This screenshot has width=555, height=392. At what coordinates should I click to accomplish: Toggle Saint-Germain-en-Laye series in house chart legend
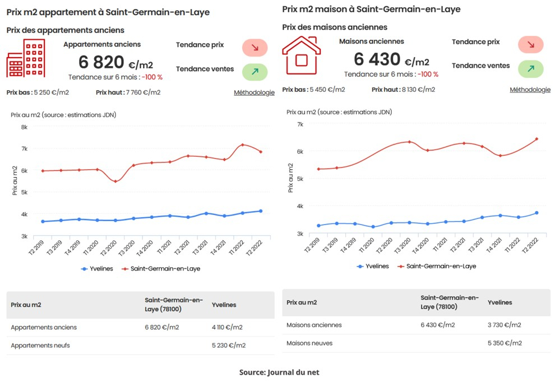coord(437,267)
